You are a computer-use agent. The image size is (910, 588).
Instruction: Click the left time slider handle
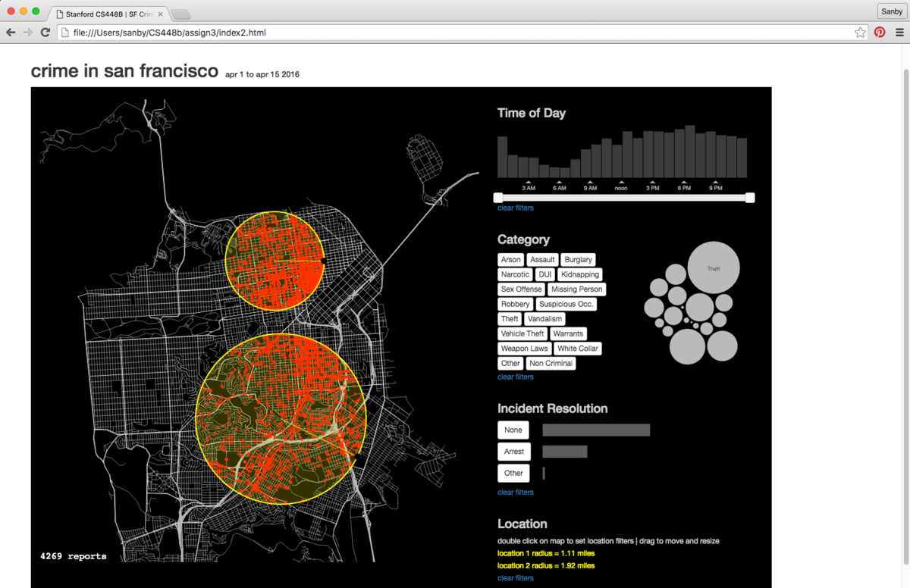(498, 198)
